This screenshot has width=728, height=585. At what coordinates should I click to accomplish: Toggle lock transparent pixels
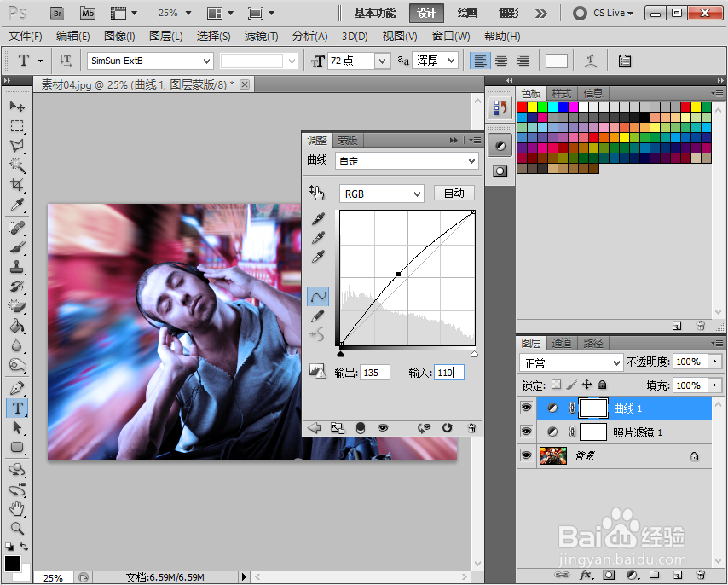[556, 385]
